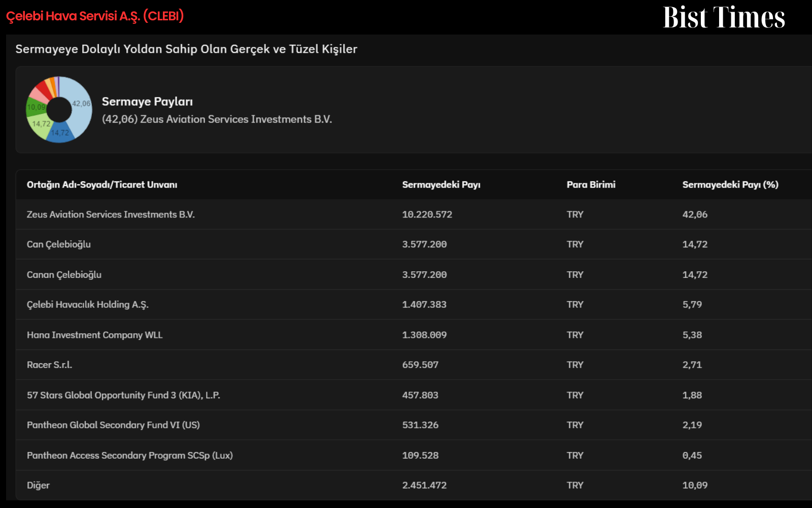Click "Hana Investment Company WLL" row name
The image size is (812, 508).
tap(95, 335)
